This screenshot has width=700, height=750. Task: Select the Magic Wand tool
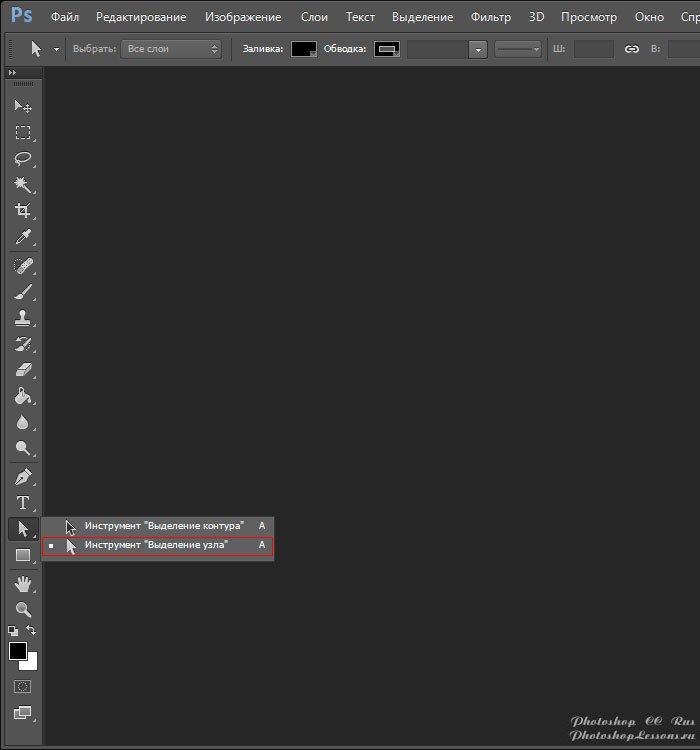pos(22,185)
